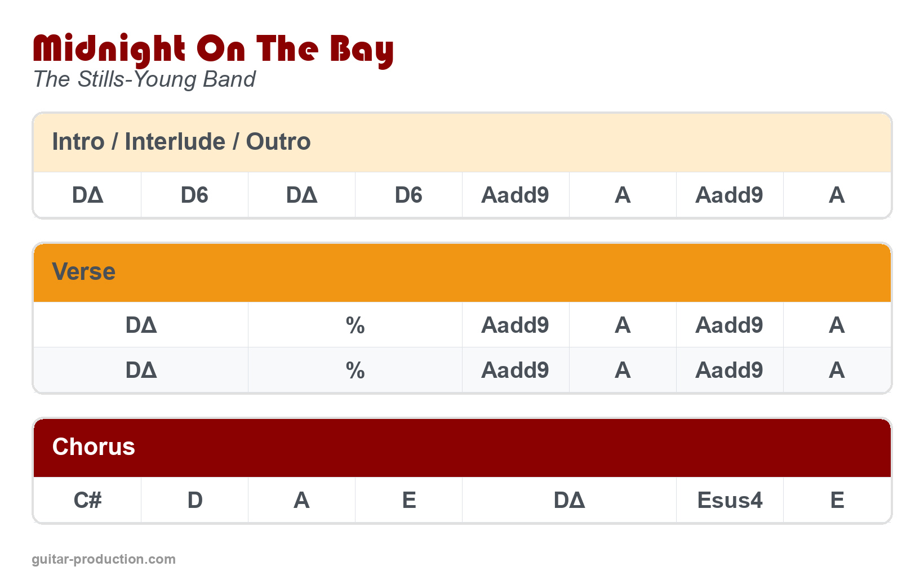Viewport: 924px width, 580px height.
Task: Click the % repeat in first Verse row
Action: click(x=355, y=325)
